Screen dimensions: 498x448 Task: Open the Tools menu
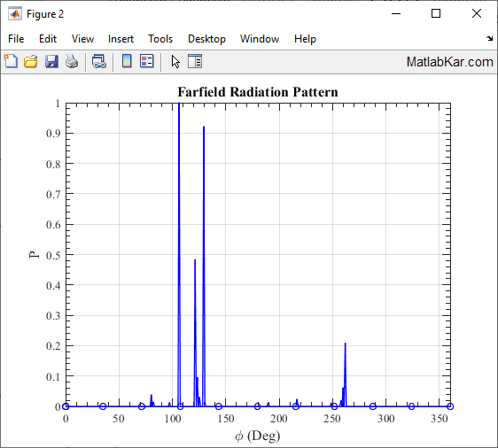pos(160,39)
